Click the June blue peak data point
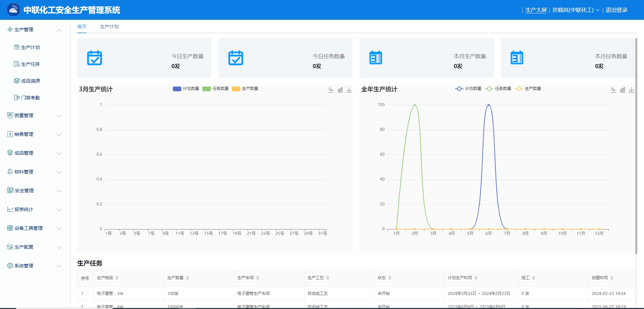The image size is (644, 309). pos(489,105)
